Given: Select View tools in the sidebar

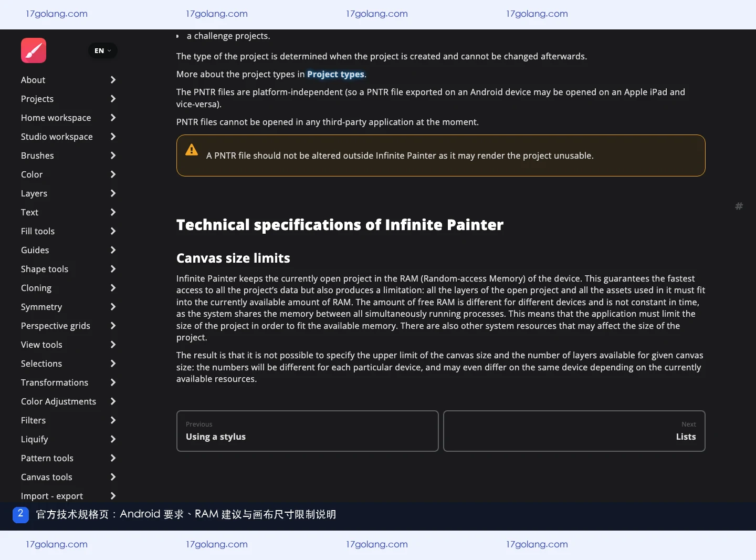Looking at the screenshot, I should click(x=41, y=345).
